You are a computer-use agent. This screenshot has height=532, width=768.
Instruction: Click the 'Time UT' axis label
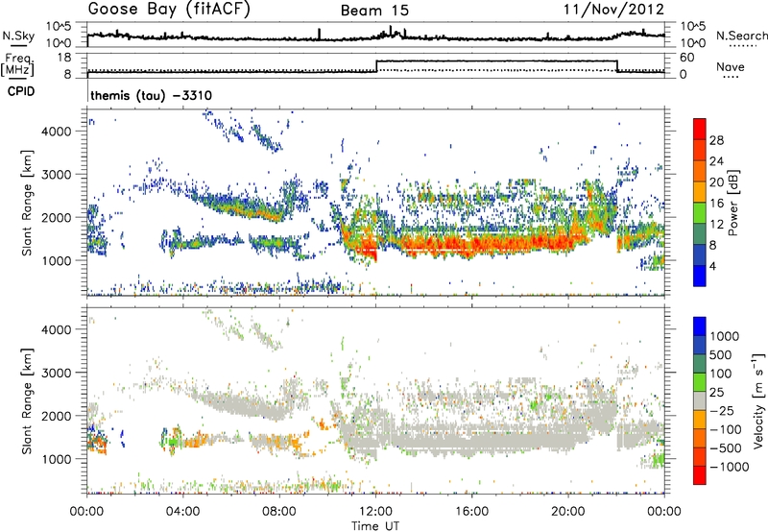(375, 526)
